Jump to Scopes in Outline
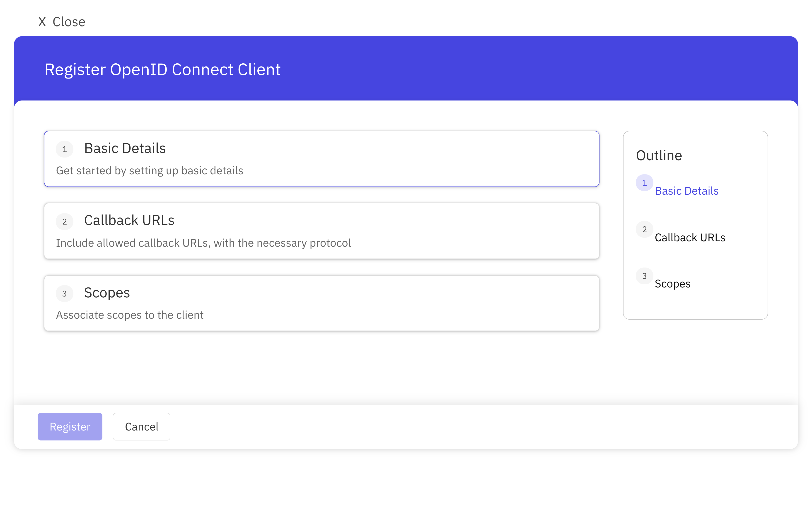 pos(672,284)
